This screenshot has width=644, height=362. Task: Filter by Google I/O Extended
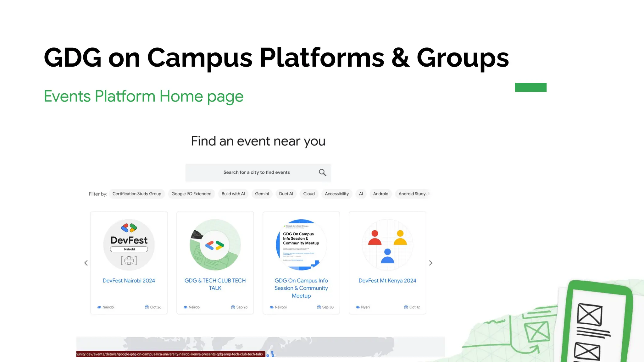click(192, 194)
